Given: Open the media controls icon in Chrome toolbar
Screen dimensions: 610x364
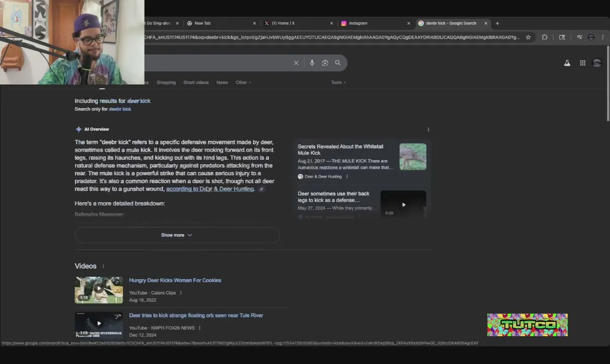Looking at the screenshot, I should (x=579, y=37).
